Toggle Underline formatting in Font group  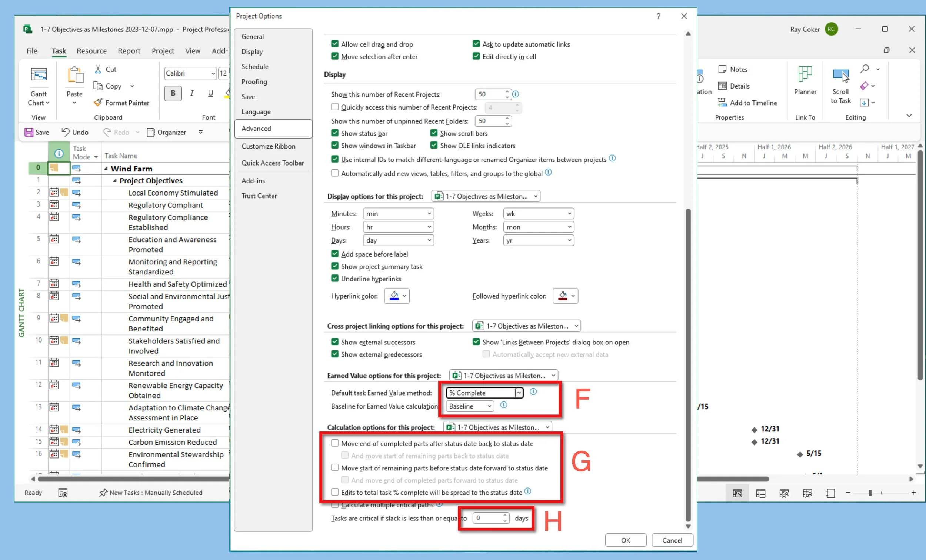pyautogui.click(x=210, y=93)
